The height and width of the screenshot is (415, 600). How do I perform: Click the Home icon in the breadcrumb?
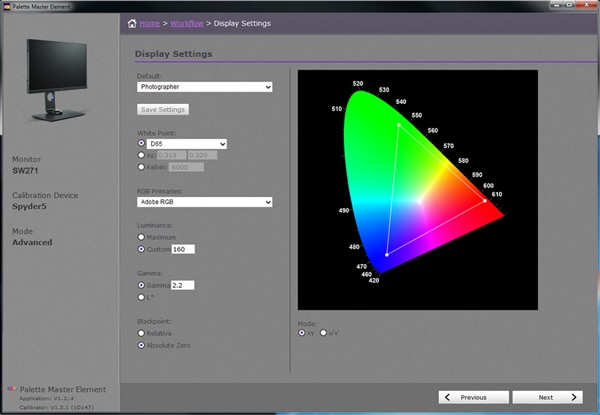click(x=132, y=23)
